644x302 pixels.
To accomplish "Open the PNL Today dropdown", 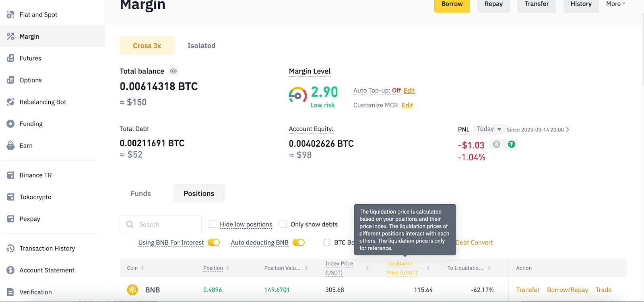I will coord(489,129).
